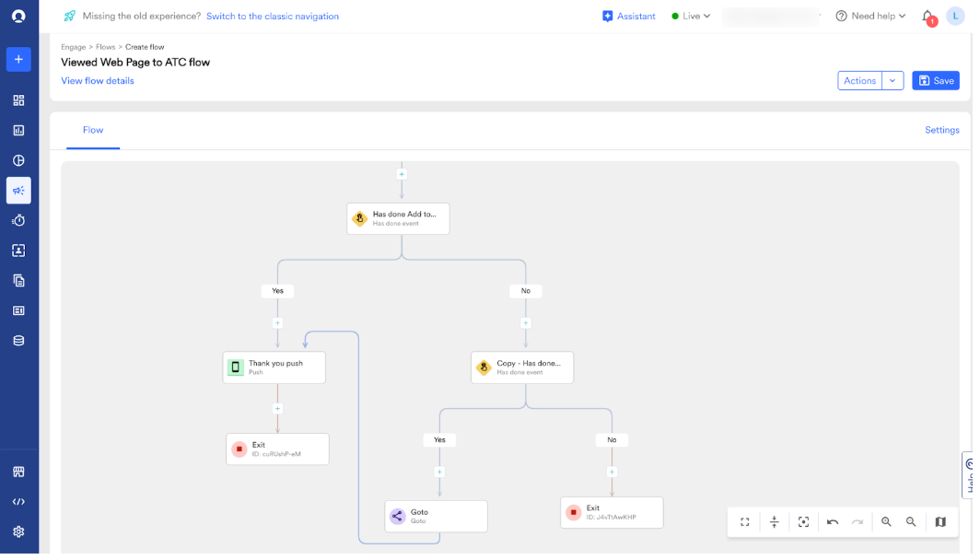Viewport: 980px width, 560px height.
Task: Open the Settings tab
Action: tap(942, 130)
